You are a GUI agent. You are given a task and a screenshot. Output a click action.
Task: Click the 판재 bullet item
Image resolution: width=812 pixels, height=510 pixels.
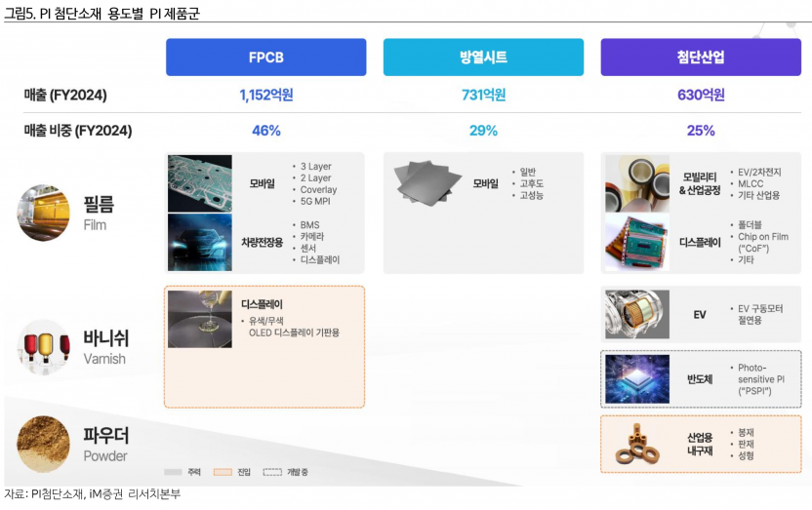[746, 445]
